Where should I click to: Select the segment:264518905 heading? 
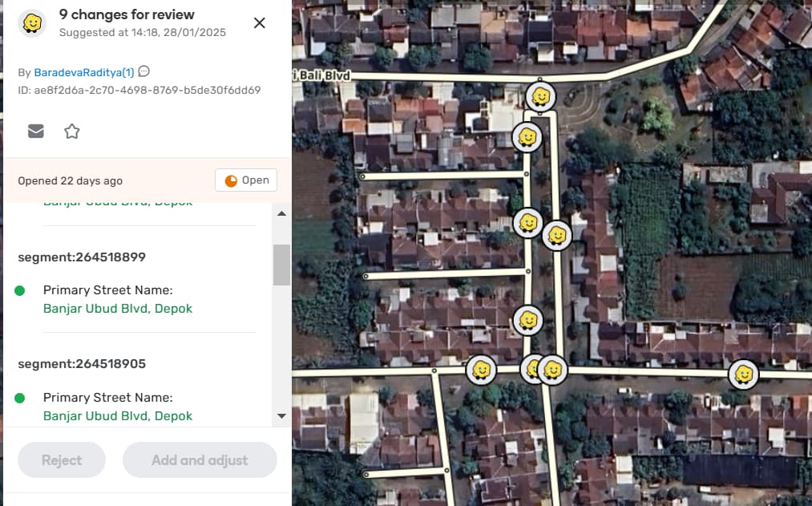coord(82,364)
